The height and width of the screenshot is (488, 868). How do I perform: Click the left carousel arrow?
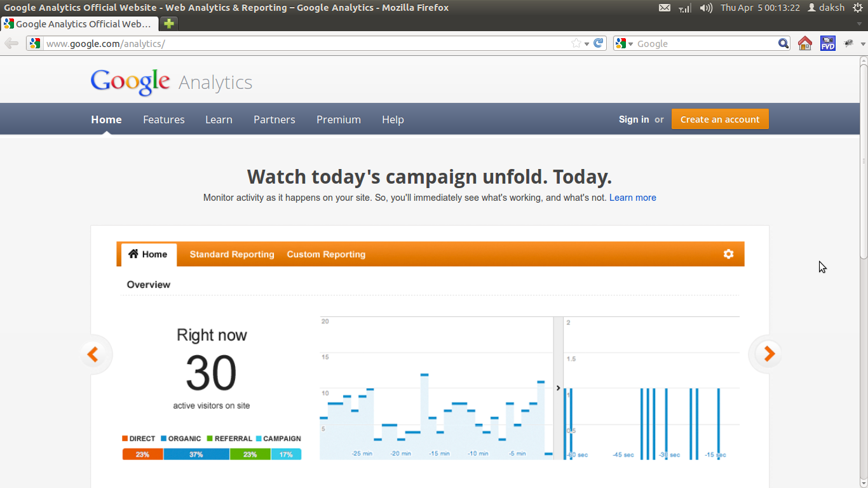(94, 354)
